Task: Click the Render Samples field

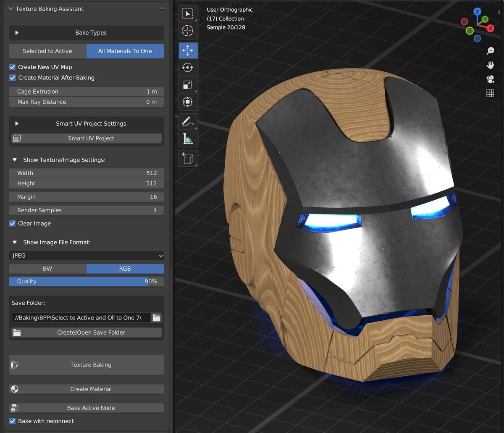Action: click(x=87, y=210)
